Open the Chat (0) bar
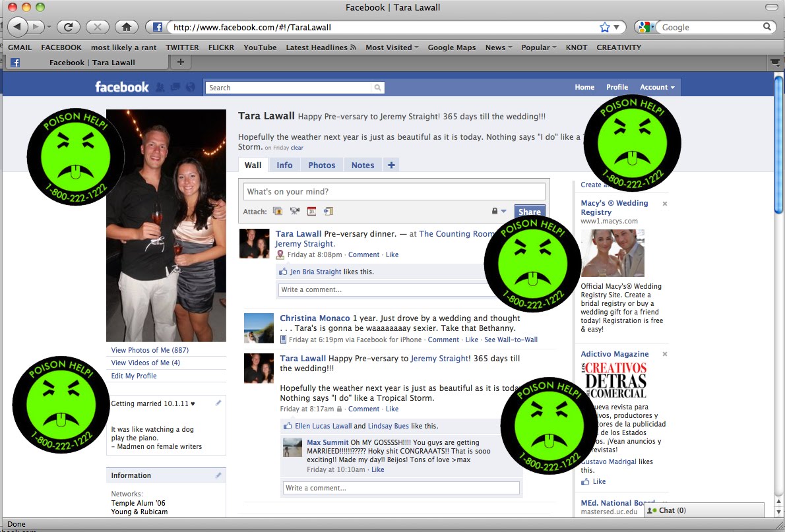This screenshot has height=532, width=785. tap(704, 510)
